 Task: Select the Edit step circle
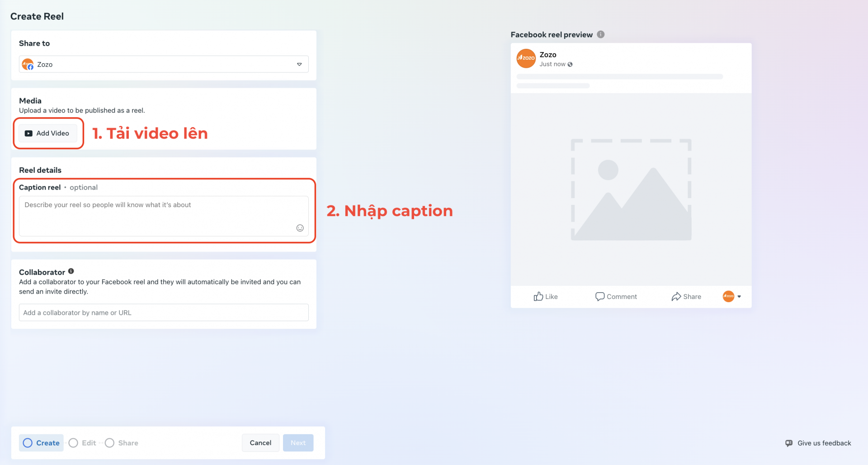[x=73, y=443]
